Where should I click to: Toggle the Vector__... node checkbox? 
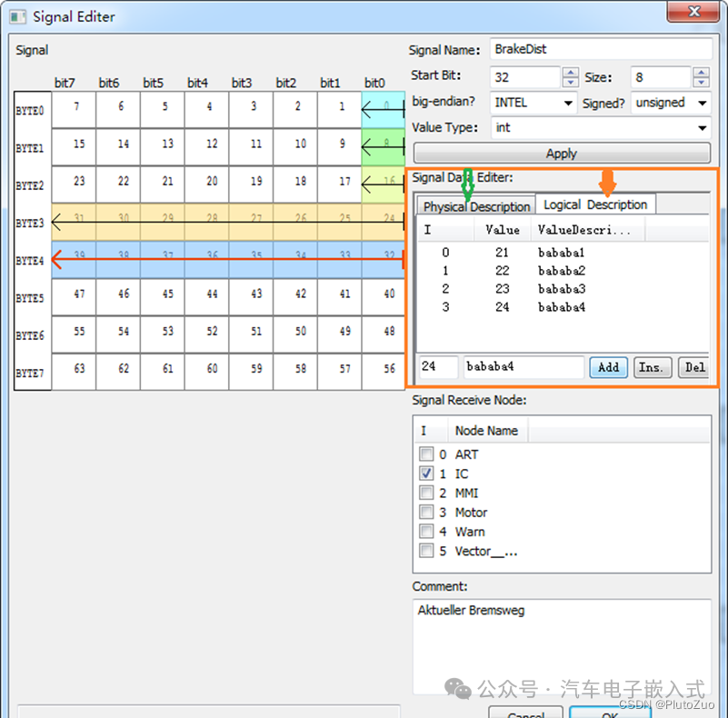coord(426,551)
